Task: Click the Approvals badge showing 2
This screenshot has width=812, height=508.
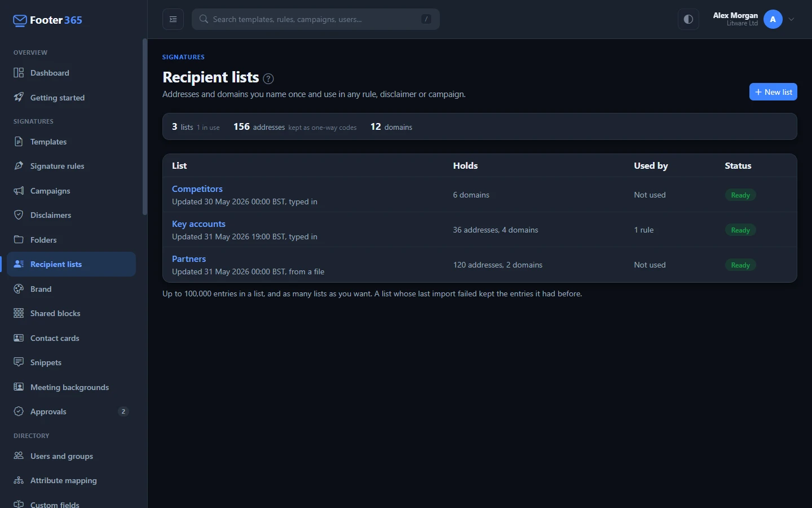Action: (123, 411)
